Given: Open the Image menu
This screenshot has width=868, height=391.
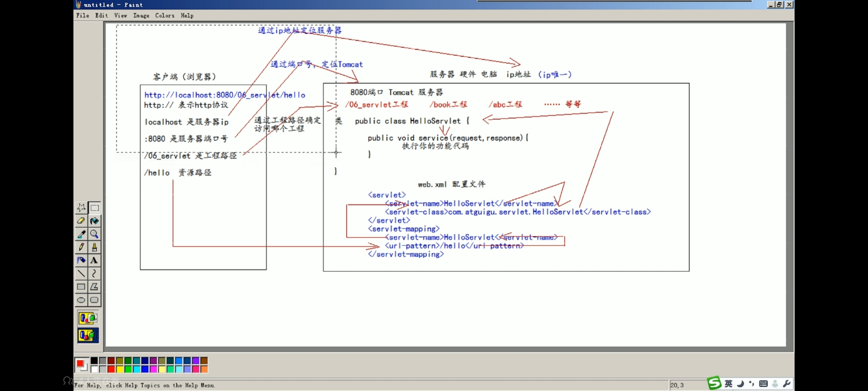Looking at the screenshot, I should tap(141, 16).
